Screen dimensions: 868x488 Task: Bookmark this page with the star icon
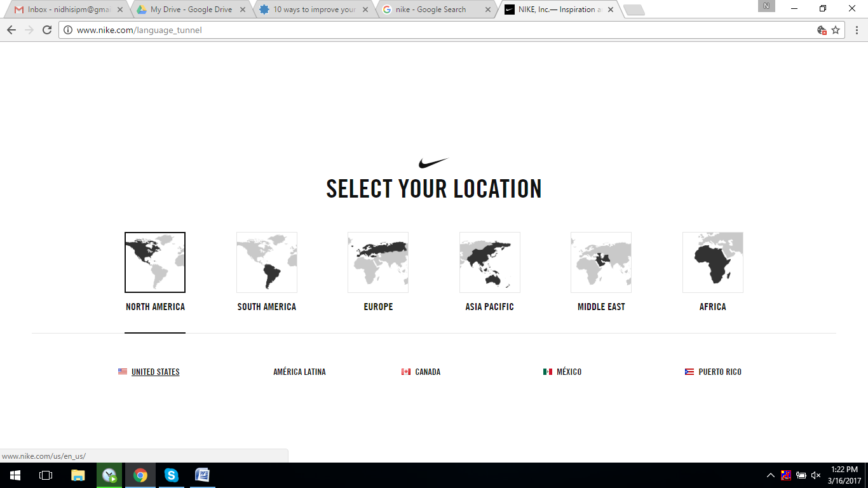click(836, 30)
